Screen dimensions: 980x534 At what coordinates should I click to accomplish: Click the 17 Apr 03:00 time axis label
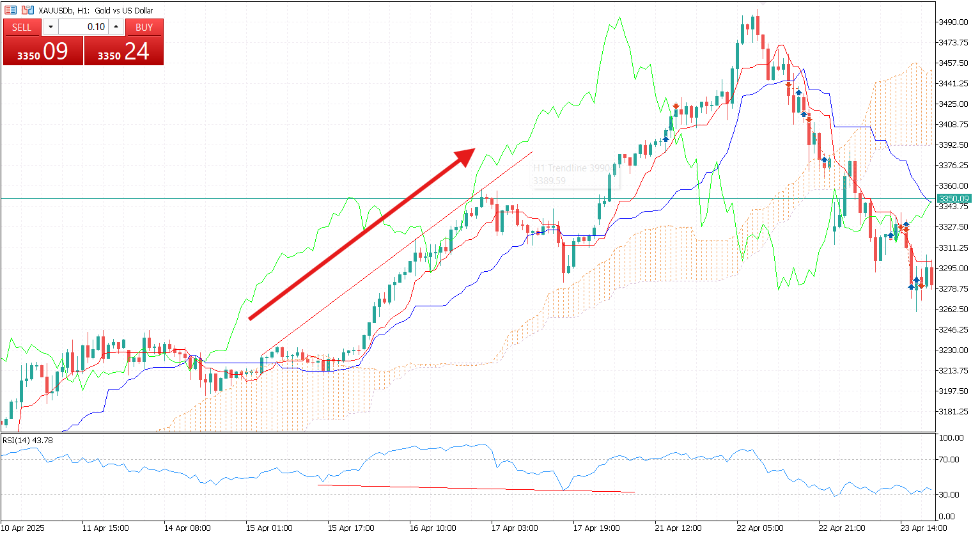tap(515, 528)
